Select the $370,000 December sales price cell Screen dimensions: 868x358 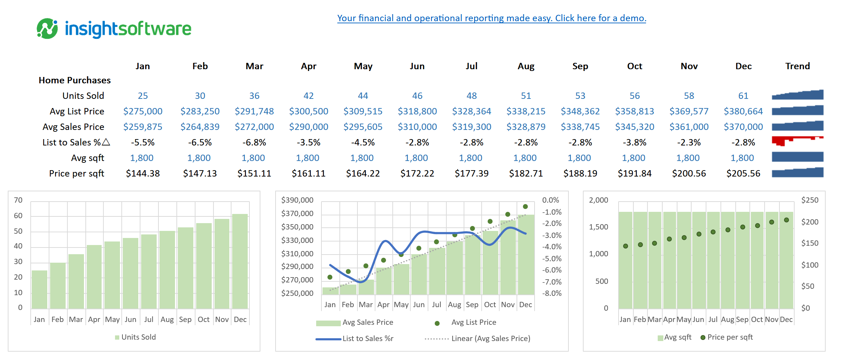pyautogui.click(x=743, y=126)
